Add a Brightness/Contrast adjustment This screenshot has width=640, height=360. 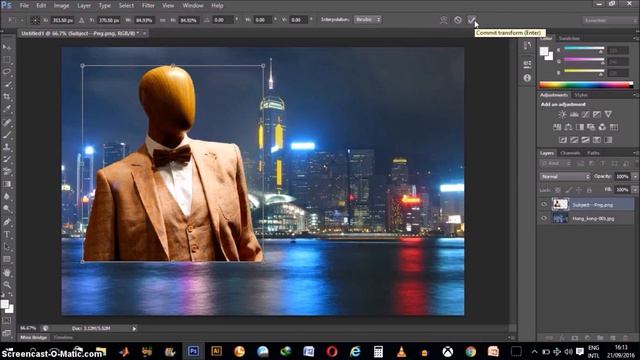[x=562, y=114]
